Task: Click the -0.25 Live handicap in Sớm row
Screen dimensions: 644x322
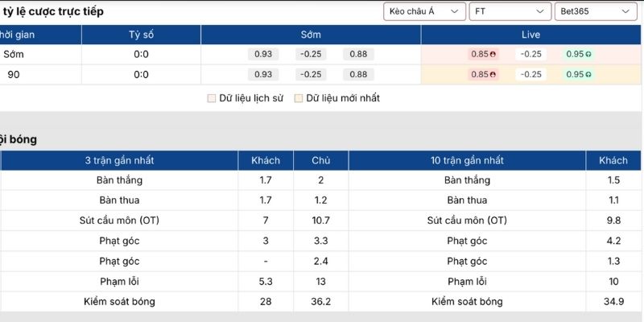Action: (530, 55)
